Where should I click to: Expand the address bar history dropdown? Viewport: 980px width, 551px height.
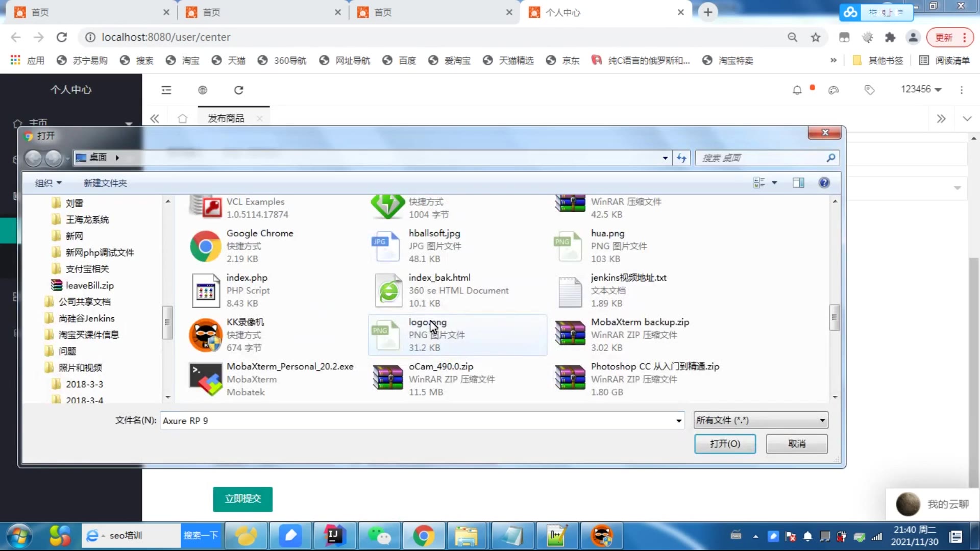tap(665, 158)
